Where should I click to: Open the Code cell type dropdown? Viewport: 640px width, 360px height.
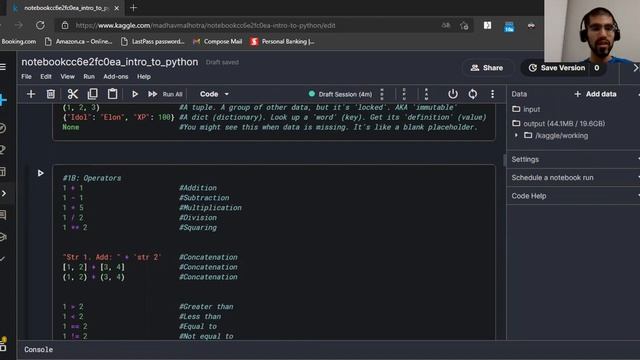(x=214, y=94)
